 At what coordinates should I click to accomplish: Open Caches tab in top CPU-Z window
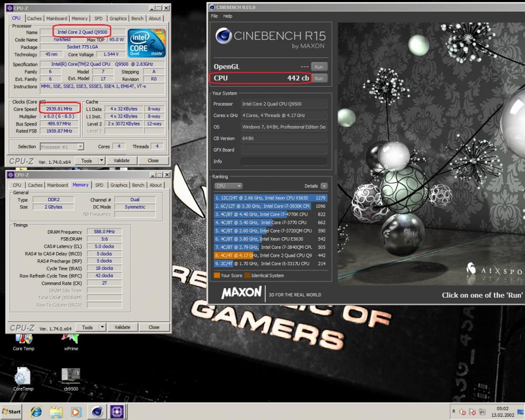34,18
